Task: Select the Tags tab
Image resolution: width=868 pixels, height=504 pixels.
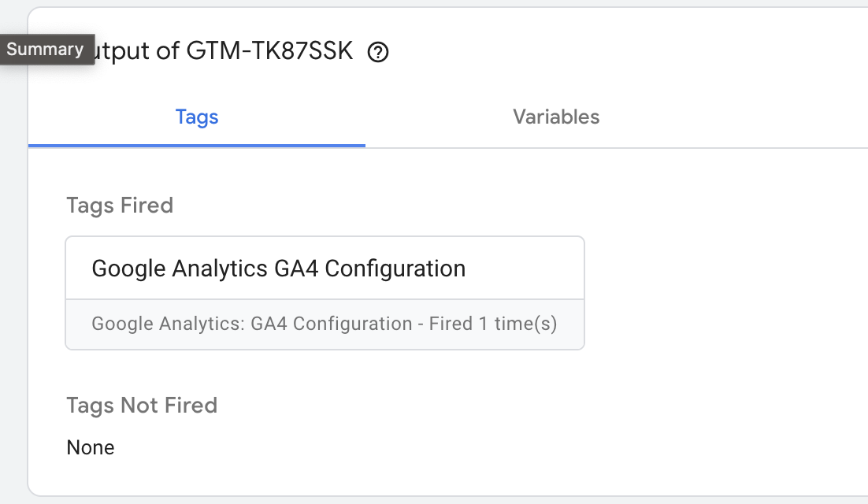Action: [197, 117]
